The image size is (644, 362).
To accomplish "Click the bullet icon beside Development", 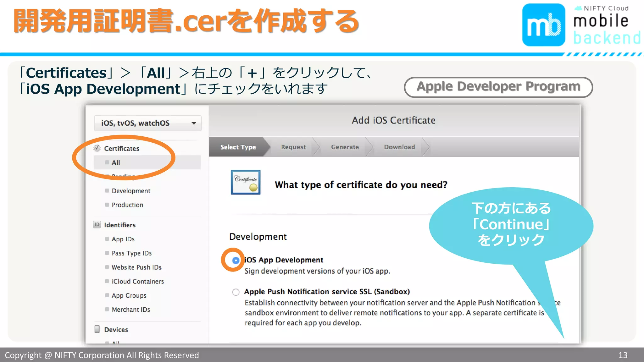I will [107, 190].
